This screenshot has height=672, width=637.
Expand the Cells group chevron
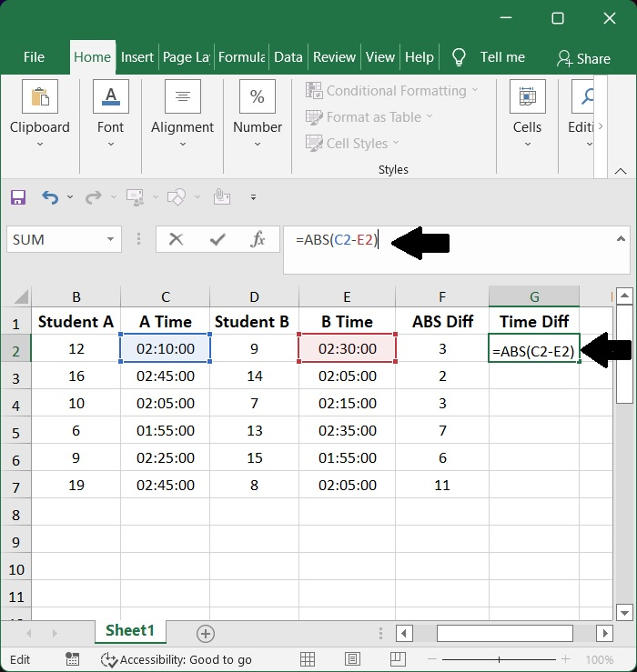pos(528,144)
